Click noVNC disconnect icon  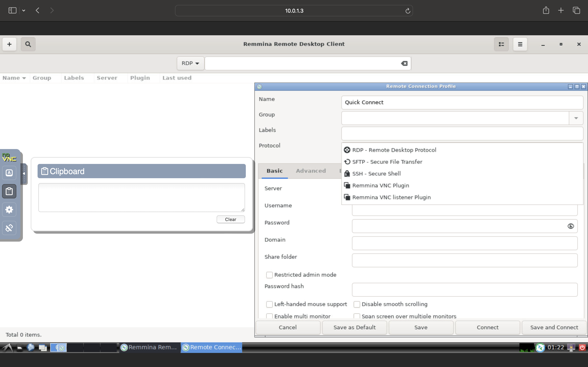(x=9, y=228)
